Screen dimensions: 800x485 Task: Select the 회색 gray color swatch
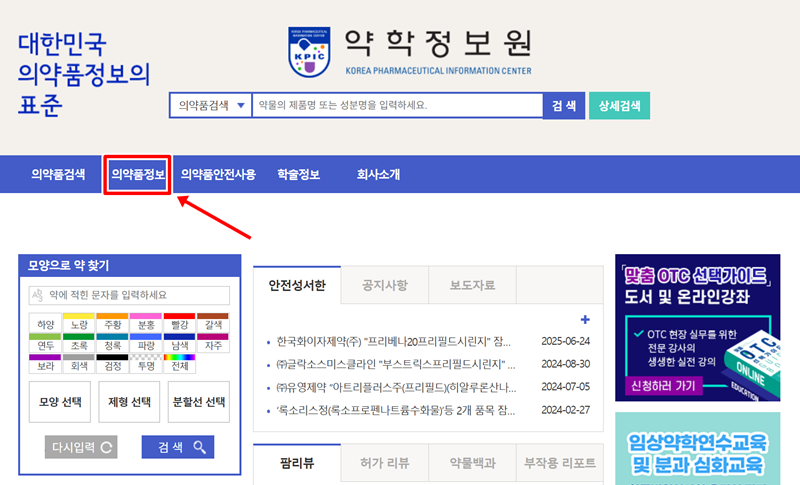[79, 364]
